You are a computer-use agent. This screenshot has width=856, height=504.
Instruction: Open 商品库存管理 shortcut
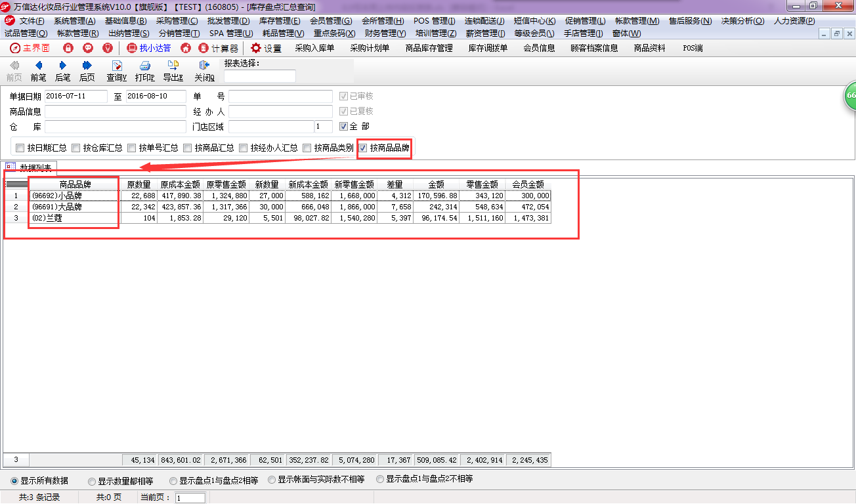pos(429,48)
